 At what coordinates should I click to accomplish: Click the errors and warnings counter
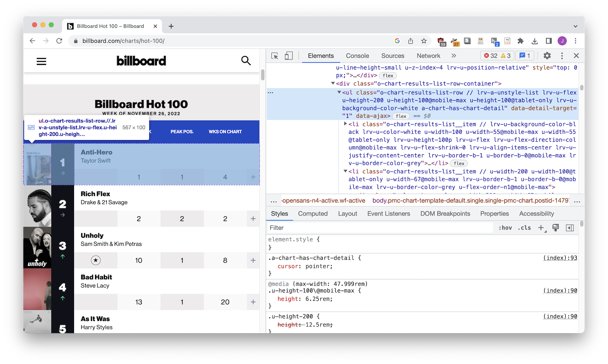497,56
